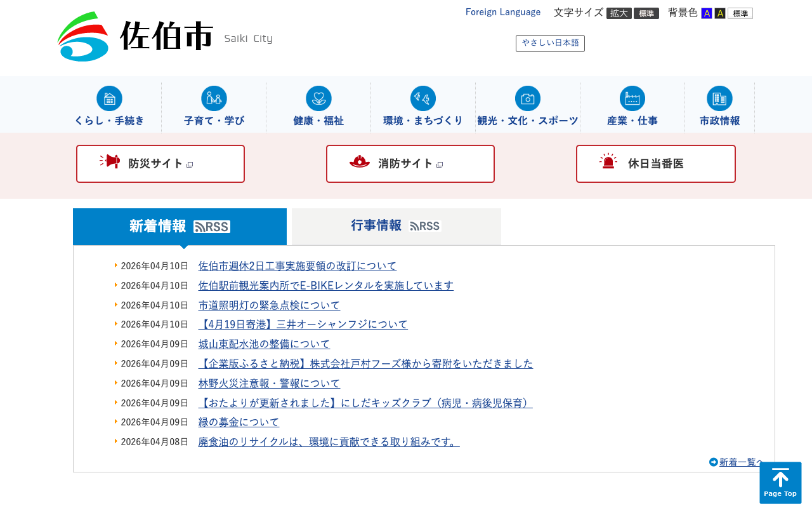Open くらし・手続き menu label
812x508 pixels.
[109, 121]
